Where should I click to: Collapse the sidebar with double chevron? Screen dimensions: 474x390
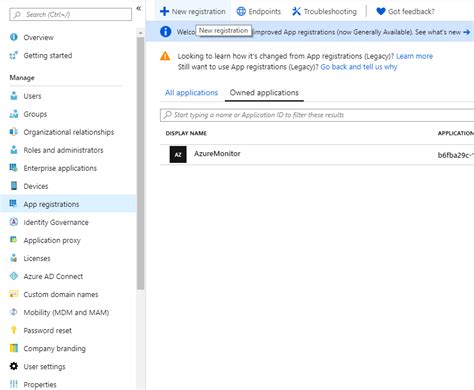coord(139,9)
